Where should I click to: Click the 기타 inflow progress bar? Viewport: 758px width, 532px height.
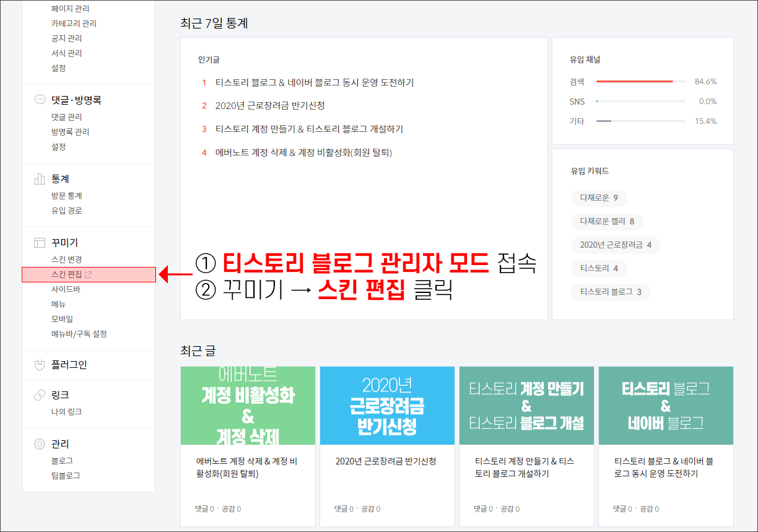(641, 121)
